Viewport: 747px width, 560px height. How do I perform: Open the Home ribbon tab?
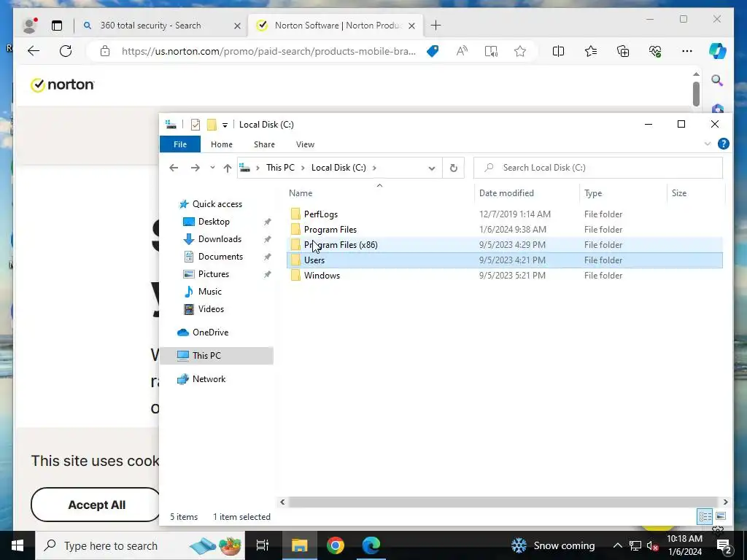[222, 144]
